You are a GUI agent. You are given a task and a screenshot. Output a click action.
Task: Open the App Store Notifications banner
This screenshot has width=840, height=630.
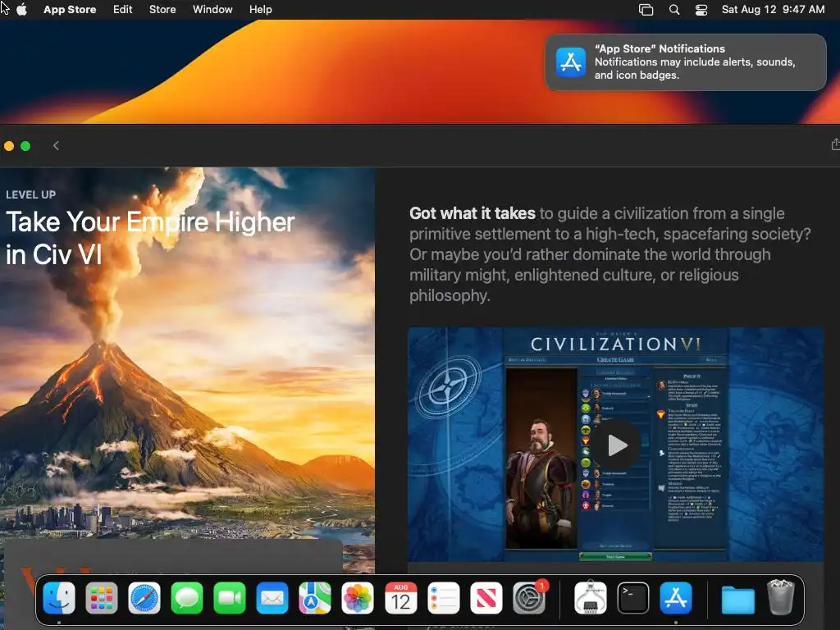(x=686, y=62)
